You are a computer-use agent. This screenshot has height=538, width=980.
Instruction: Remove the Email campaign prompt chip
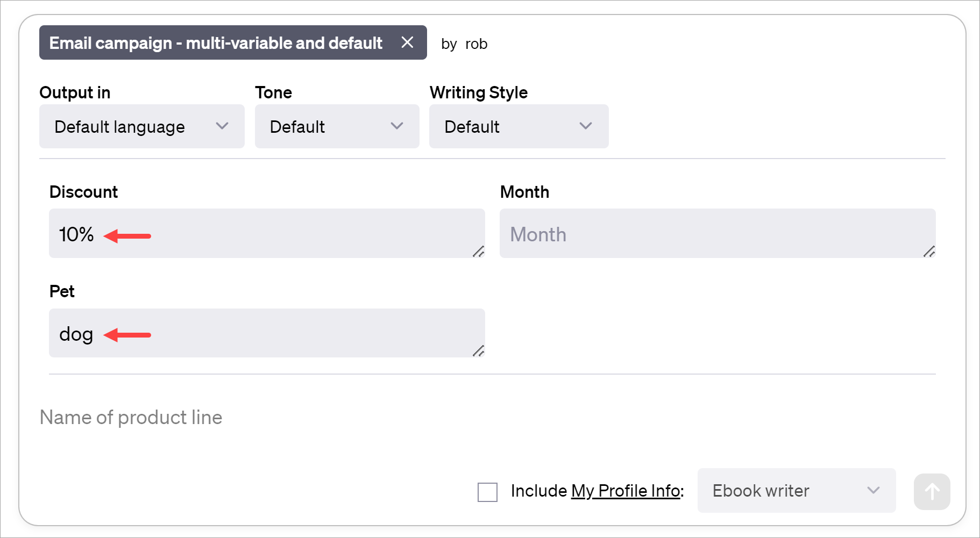[x=407, y=42]
